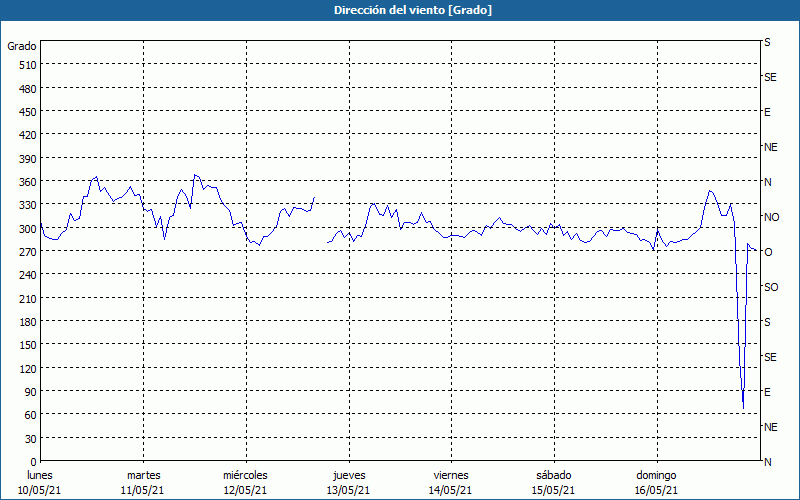Image resolution: width=800 pixels, height=500 pixels.
Task: Click the date 15/05/21
Action: click(553, 491)
